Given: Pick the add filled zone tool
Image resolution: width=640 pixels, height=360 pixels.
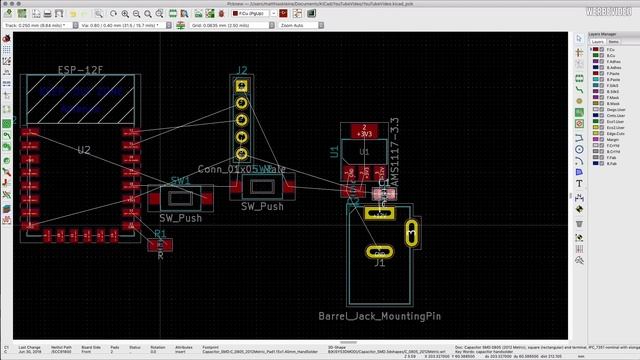Looking at the screenshot, I should (579, 112).
